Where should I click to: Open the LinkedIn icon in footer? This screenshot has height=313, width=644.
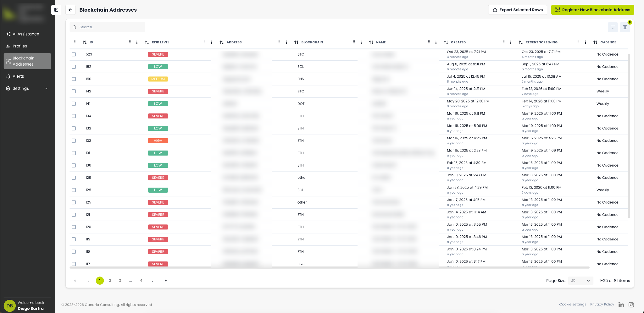point(621,305)
